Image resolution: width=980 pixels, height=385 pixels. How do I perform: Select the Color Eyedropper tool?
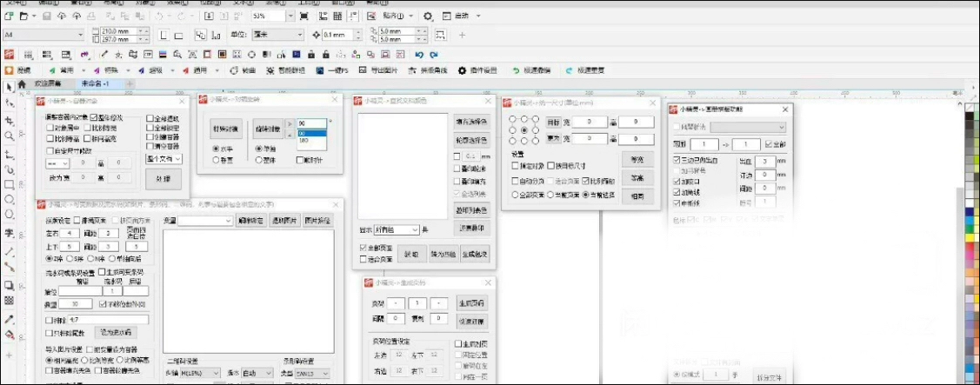[9, 319]
